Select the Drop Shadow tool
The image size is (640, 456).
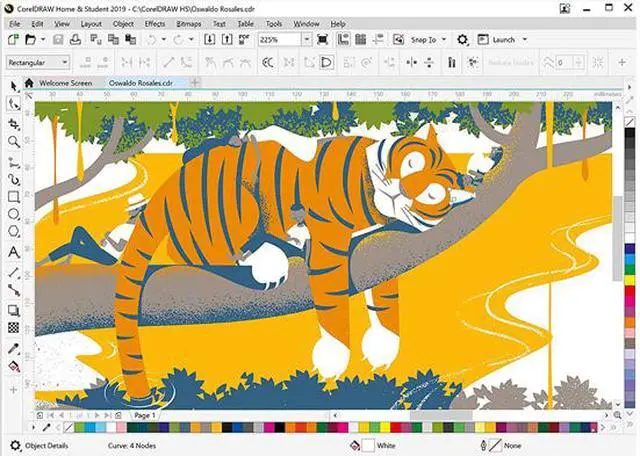coord(13,310)
